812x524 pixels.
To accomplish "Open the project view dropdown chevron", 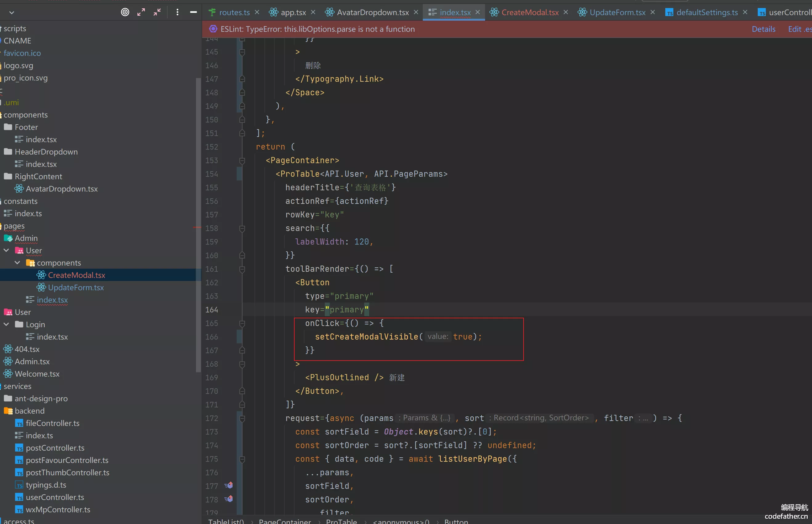I will 12,13.
